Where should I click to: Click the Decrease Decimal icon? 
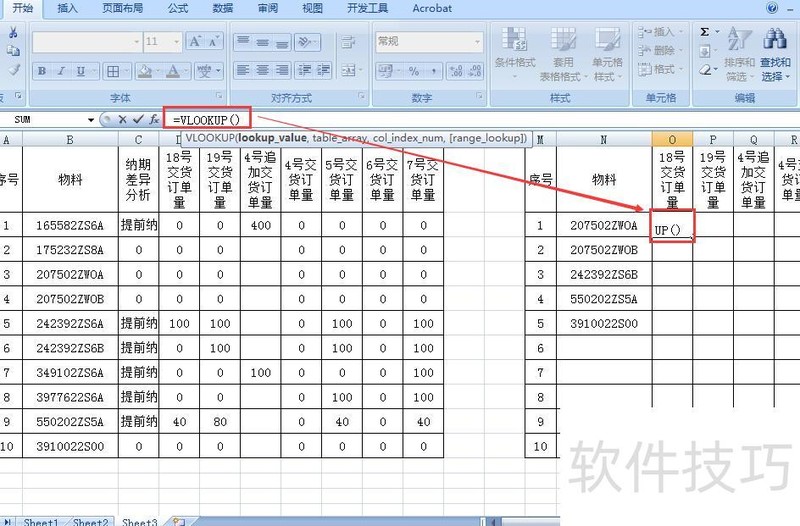475,71
